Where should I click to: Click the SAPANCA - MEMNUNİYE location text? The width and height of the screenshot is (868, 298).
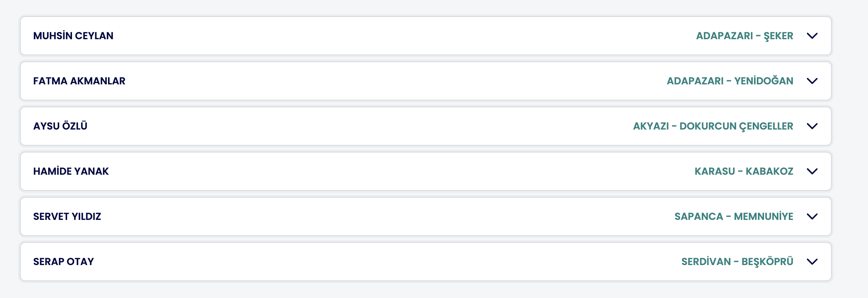pyautogui.click(x=734, y=216)
